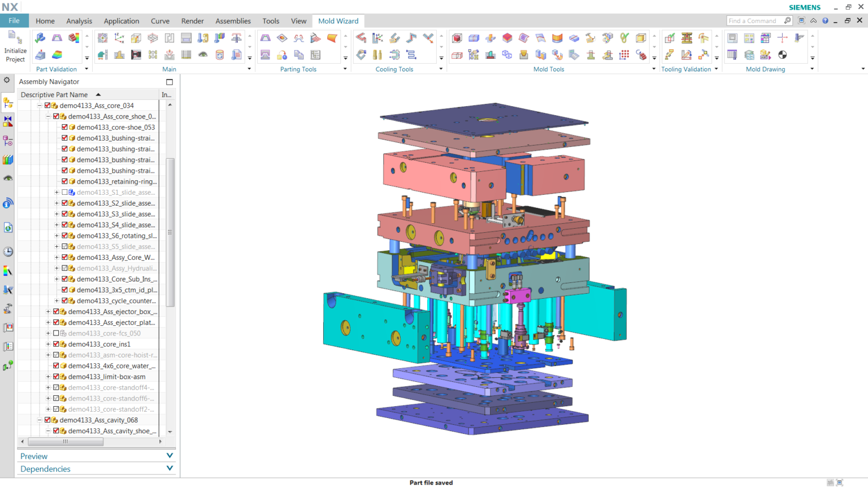This screenshot has height=488, width=868.
Task: Enable the checkbox for demo4133_core-fcs_050
Action: 55,333
